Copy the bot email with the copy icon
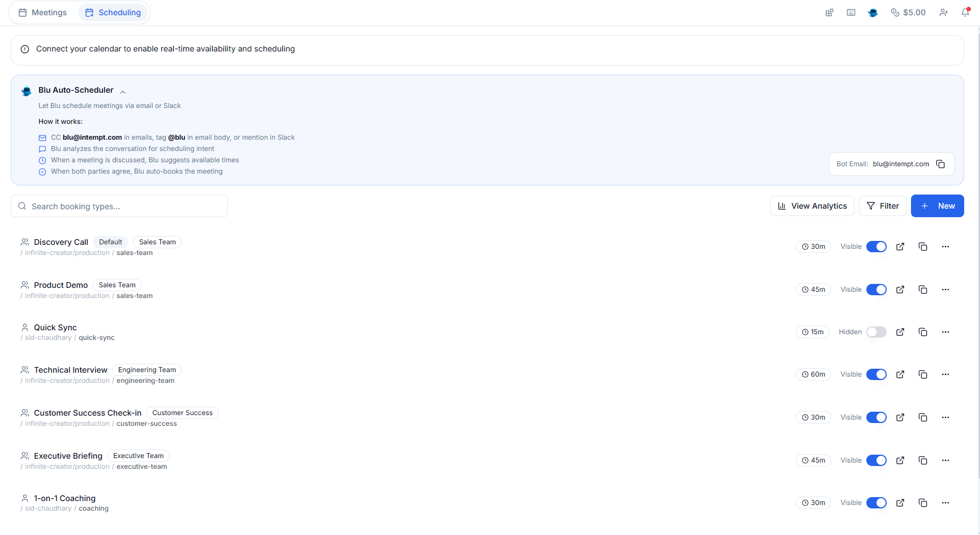 pyautogui.click(x=940, y=164)
